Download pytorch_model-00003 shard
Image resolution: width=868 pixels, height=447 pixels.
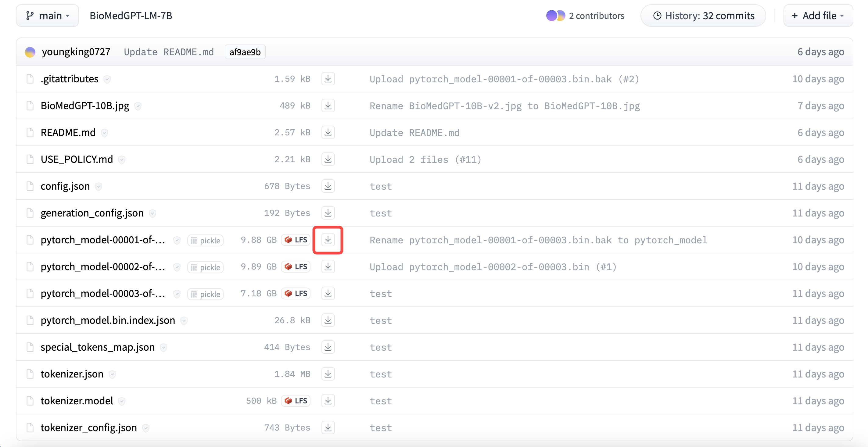click(328, 293)
